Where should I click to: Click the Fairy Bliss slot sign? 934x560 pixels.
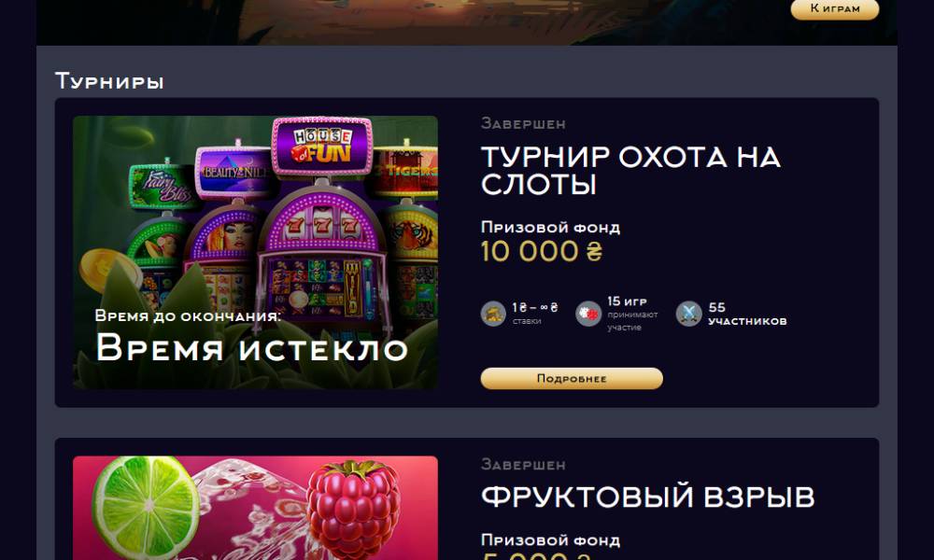click(x=165, y=184)
